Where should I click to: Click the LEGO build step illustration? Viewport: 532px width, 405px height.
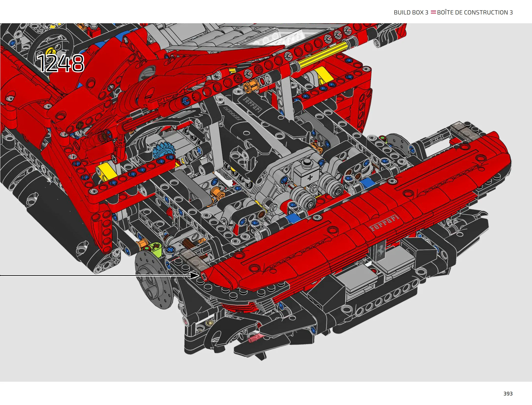point(266,202)
